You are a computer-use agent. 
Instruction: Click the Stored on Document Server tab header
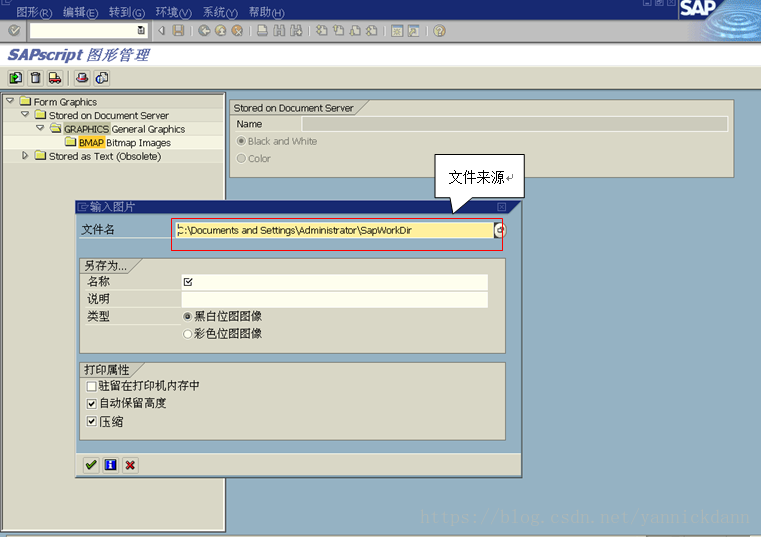(294, 108)
